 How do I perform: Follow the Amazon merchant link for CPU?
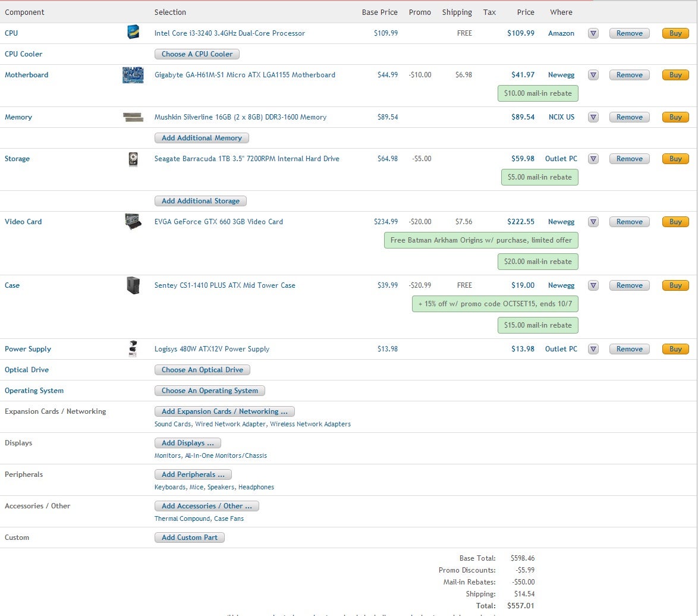pos(561,33)
